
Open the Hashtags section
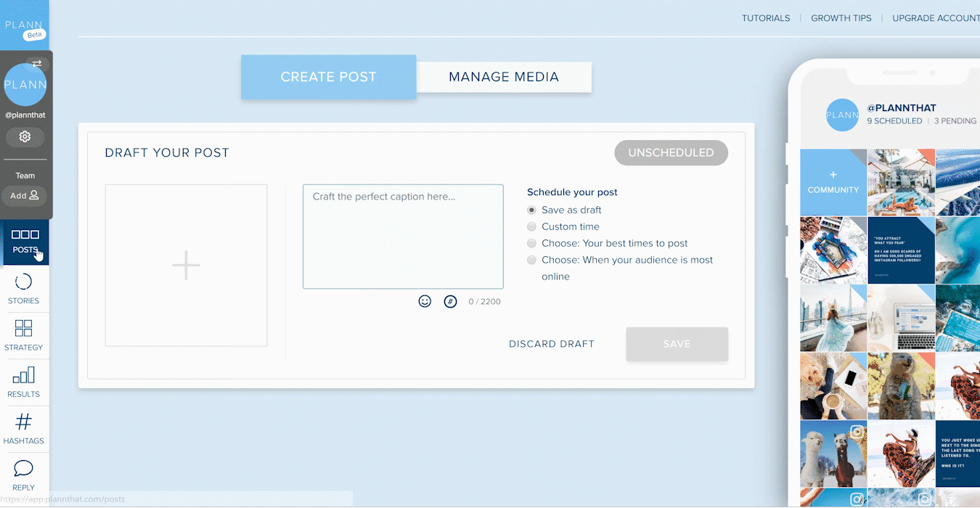pyautogui.click(x=24, y=429)
